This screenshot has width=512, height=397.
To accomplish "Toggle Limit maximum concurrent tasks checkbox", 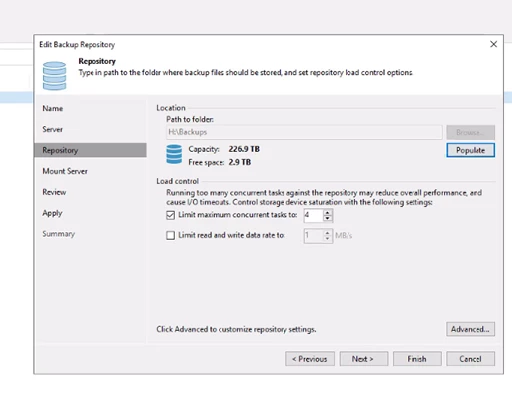I will tap(170, 215).
